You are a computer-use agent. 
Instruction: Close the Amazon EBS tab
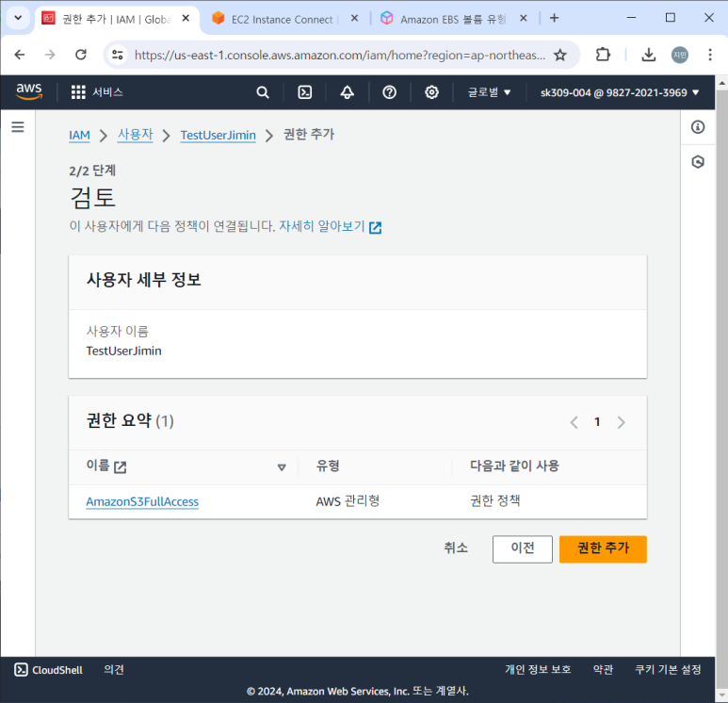coord(524,18)
